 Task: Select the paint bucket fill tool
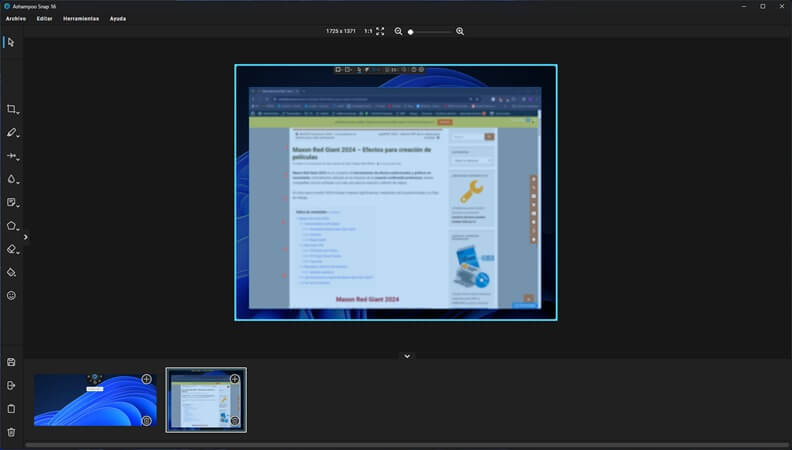(x=12, y=273)
